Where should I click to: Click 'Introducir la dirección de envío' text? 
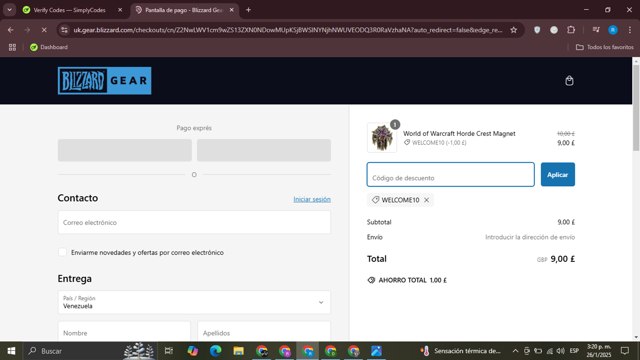click(530, 237)
